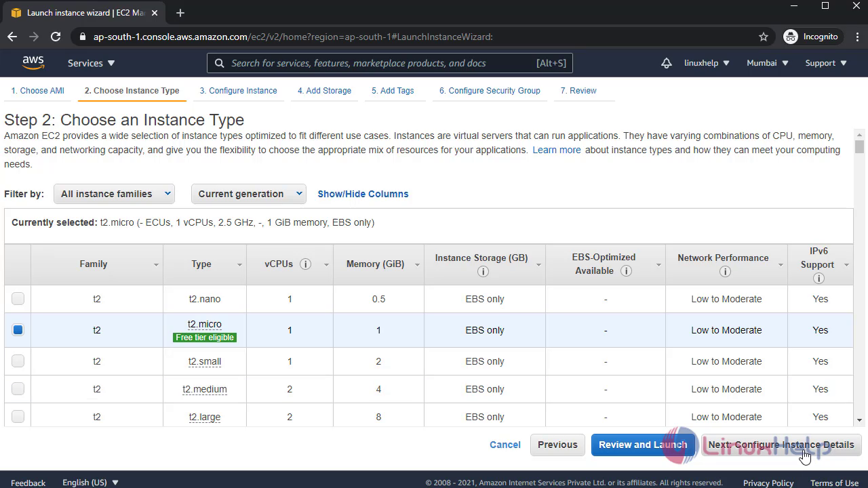Click the Cancel link
Viewport: 868px width, 488px height.
[x=505, y=445]
